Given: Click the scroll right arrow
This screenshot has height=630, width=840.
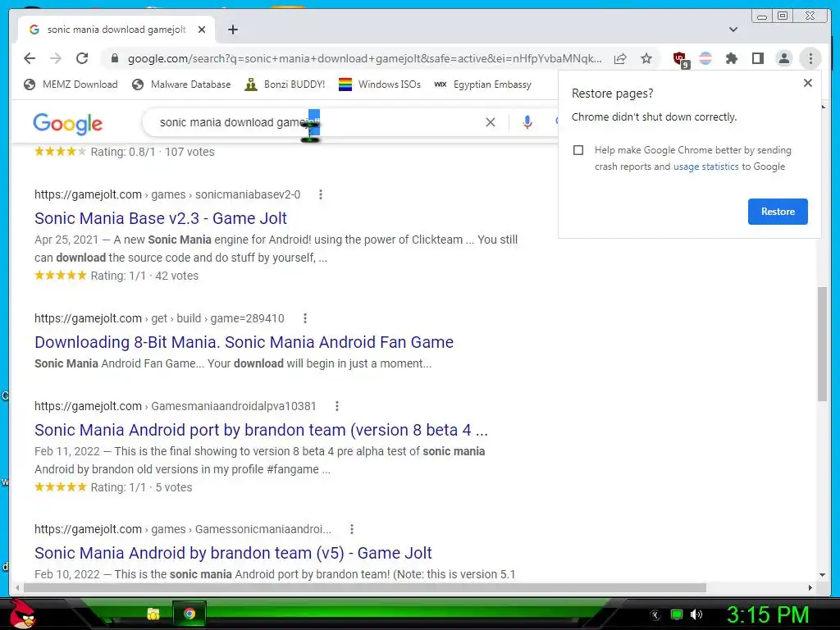Looking at the screenshot, I should [x=810, y=587].
